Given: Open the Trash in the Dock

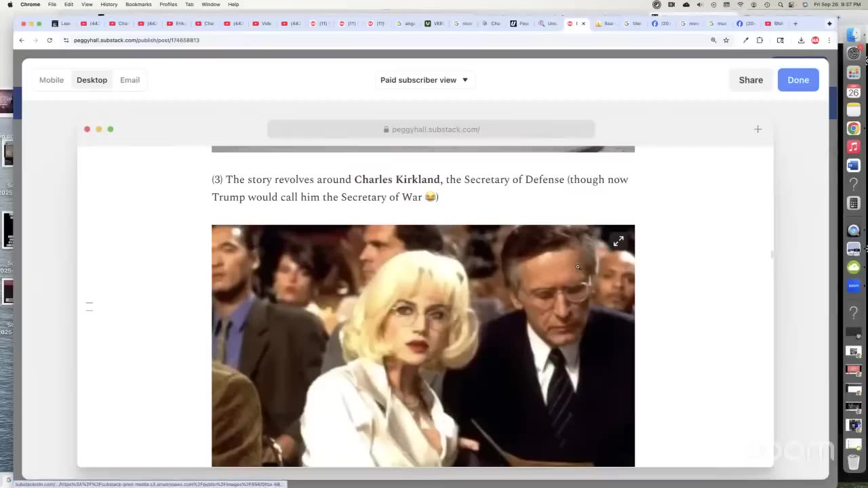Looking at the screenshot, I should click(x=854, y=463).
